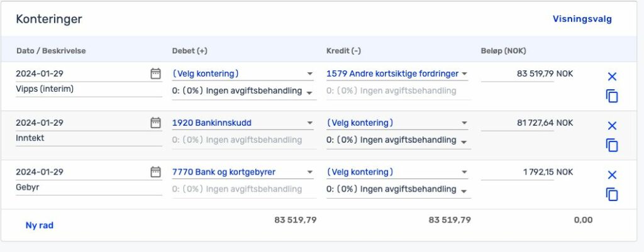Choose VAT treatment for Gebyr credit
The width and height of the screenshot is (644, 252).
[x=397, y=189]
